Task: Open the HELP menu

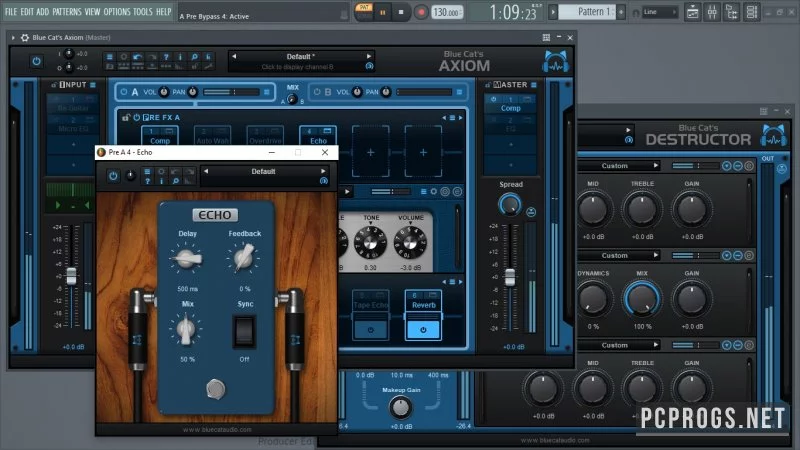Action: point(163,11)
